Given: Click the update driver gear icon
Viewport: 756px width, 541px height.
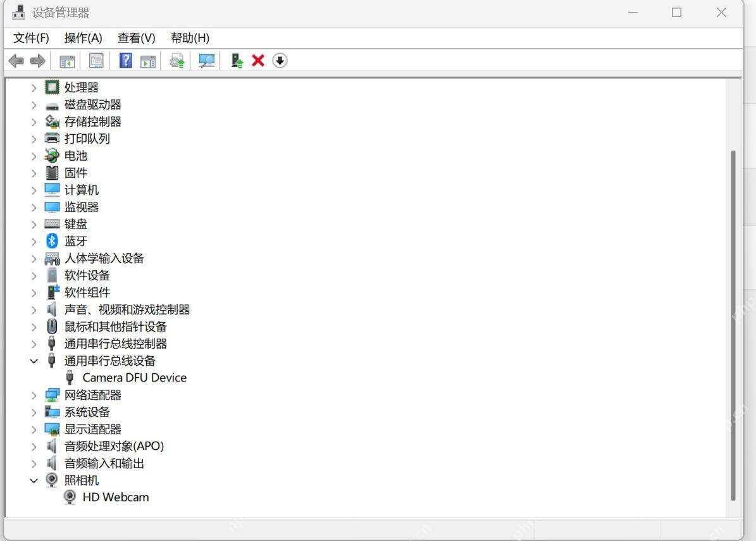Looking at the screenshot, I should coord(177,61).
